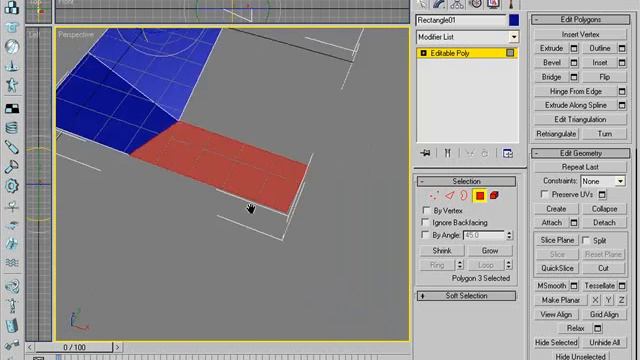Switch to Display command panel tab

click(x=493, y=4)
